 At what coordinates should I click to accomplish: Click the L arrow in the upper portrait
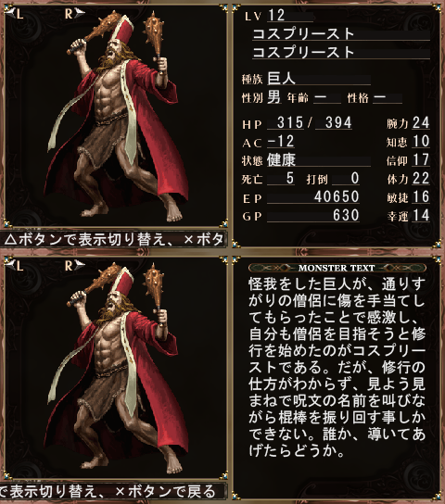[x=15, y=14]
